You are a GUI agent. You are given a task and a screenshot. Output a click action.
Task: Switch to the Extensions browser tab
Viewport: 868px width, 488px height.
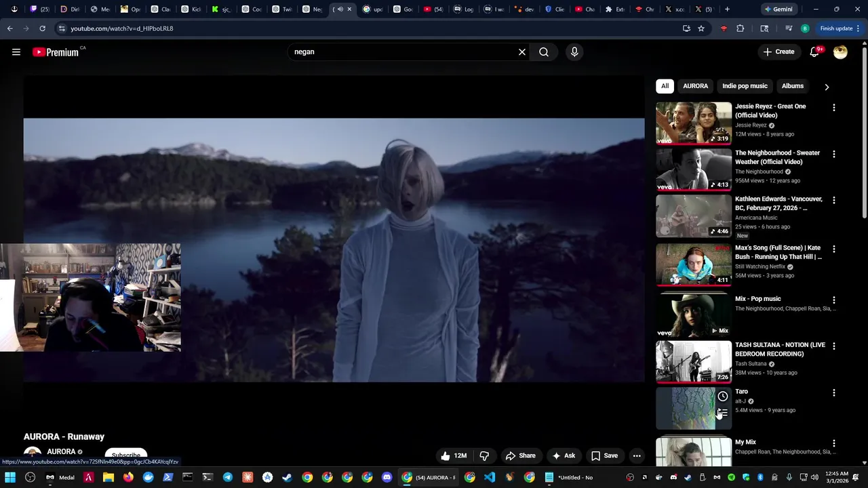(614, 9)
